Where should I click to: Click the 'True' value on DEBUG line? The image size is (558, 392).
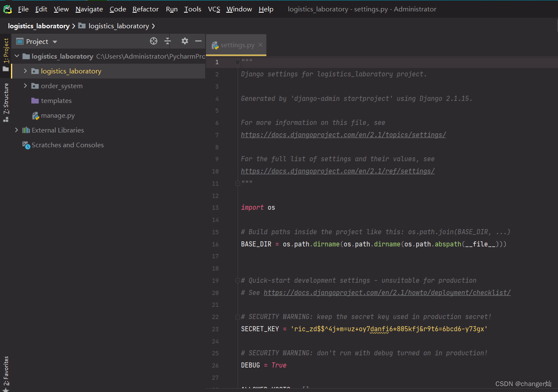279,365
